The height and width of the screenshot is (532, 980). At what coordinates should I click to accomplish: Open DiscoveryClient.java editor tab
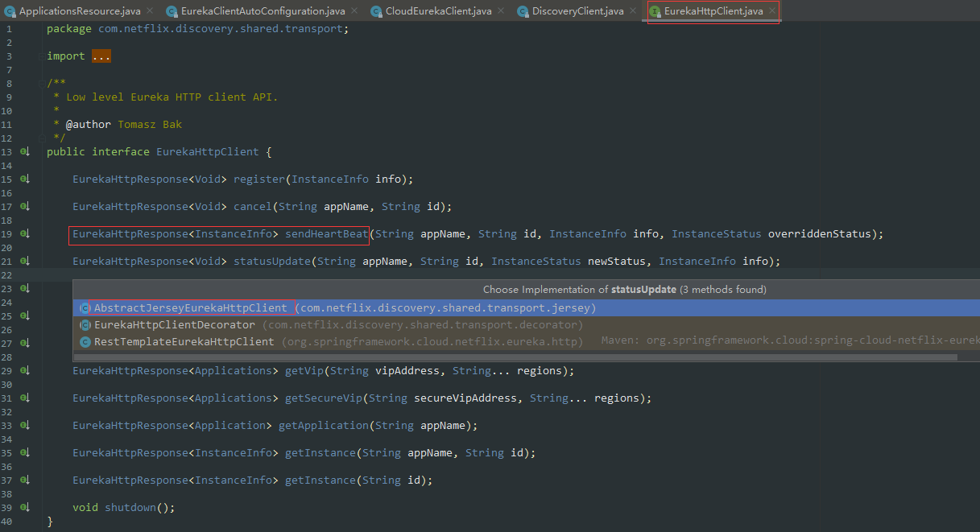[577, 11]
